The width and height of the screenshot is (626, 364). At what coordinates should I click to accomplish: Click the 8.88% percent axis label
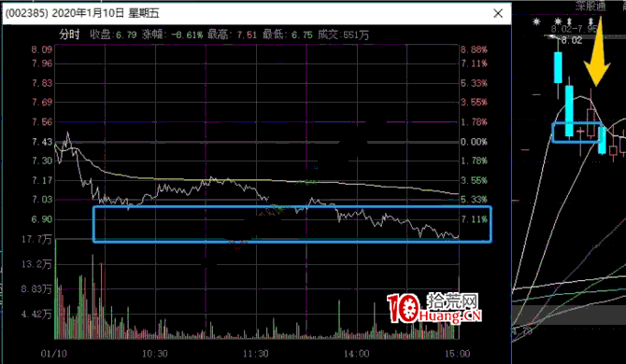(x=474, y=49)
